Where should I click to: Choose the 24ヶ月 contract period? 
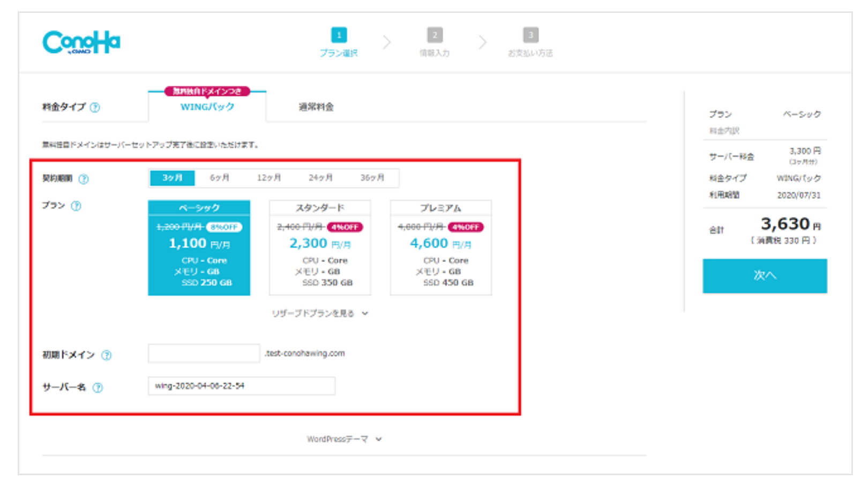tap(320, 178)
